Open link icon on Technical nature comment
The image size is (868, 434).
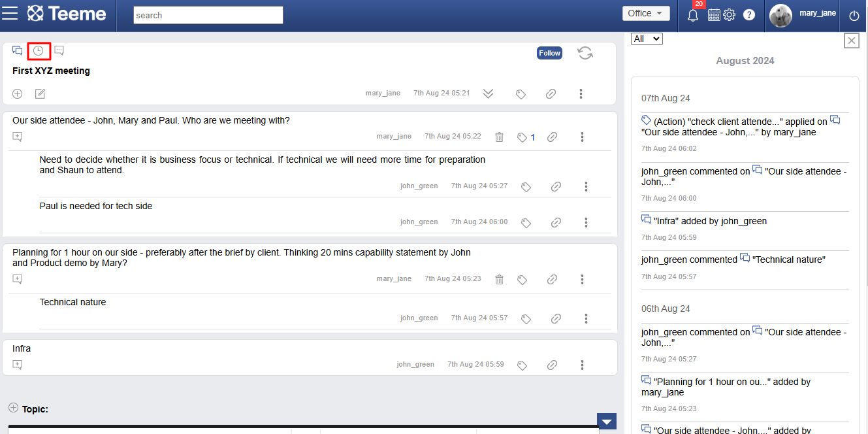pyautogui.click(x=556, y=318)
